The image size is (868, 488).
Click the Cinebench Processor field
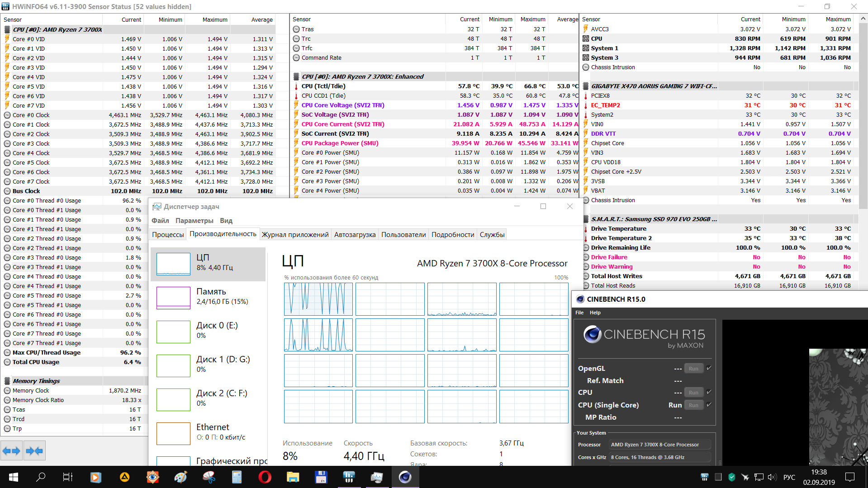(x=659, y=445)
